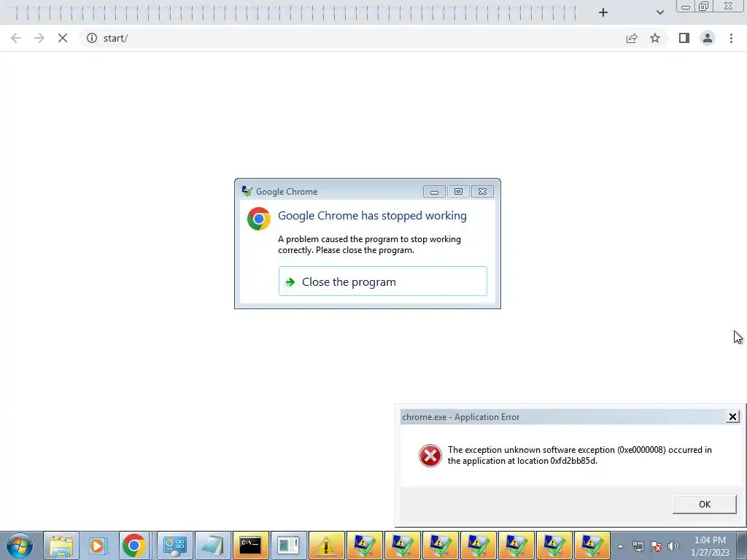
Task: Click the Chrome forward arrow
Action: pyautogui.click(x=39, y=38)
